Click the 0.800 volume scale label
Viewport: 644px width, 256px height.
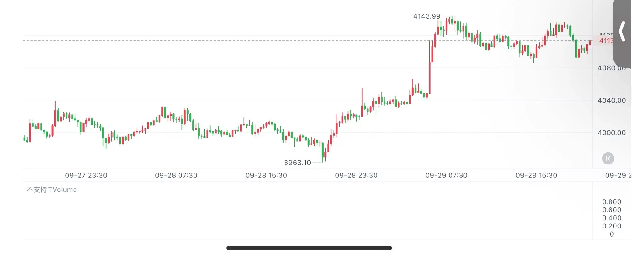pos(611,202)
